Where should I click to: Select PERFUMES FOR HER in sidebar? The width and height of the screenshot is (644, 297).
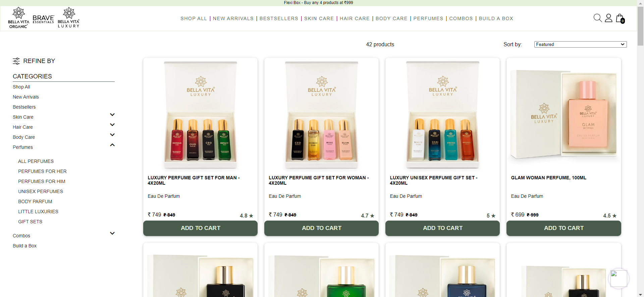click(x=42, y=171)
